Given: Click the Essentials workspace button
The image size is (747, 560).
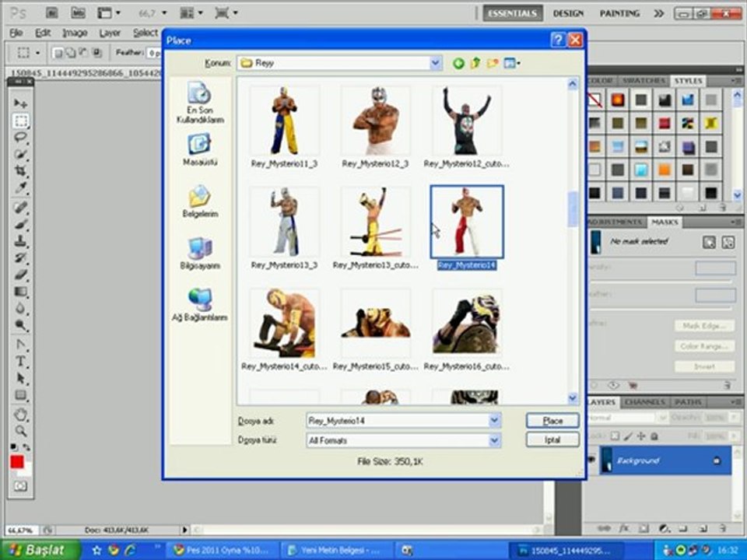Looking at the screenshot, I should (513, 13).
